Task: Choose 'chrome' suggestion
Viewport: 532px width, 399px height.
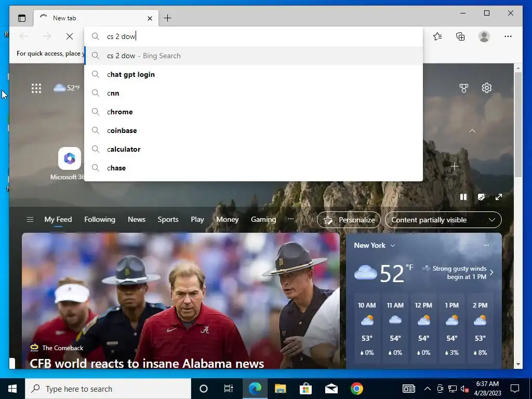Action: pyautogui.click(x=254, y=112)
